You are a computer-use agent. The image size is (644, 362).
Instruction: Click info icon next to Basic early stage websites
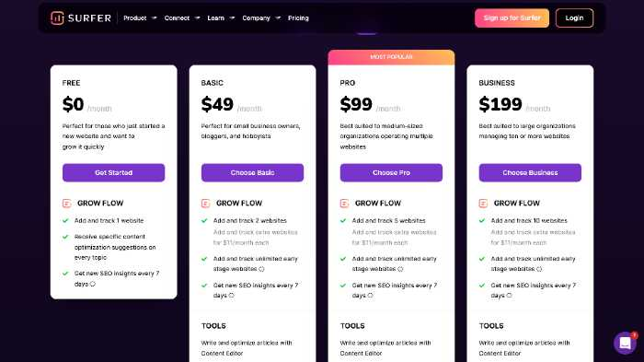[261, 269]
